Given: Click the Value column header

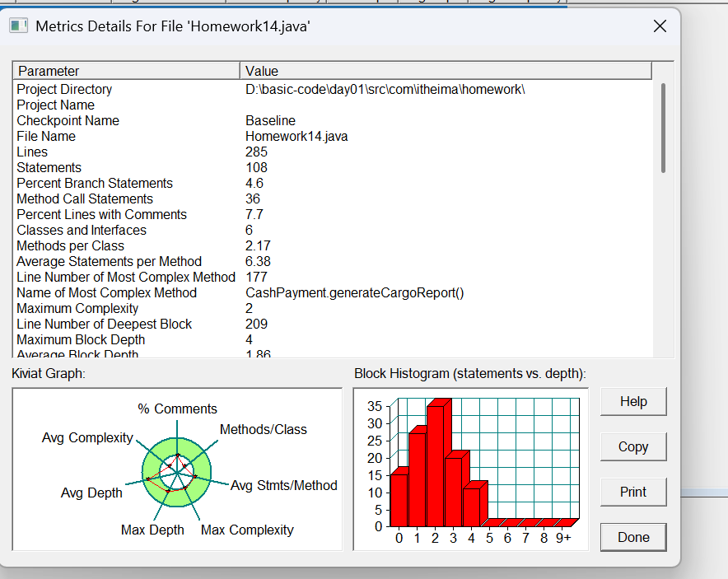Looking at the screenshot, I should (x=446, y=71).
